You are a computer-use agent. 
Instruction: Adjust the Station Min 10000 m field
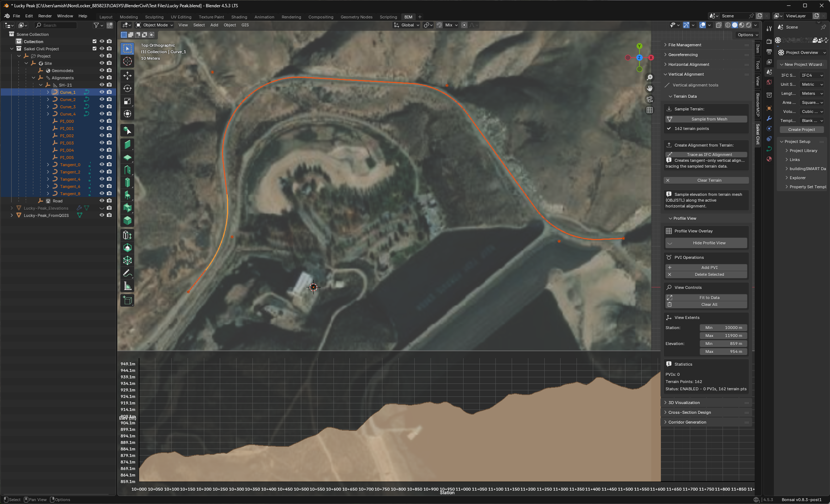tap(723, 328)
